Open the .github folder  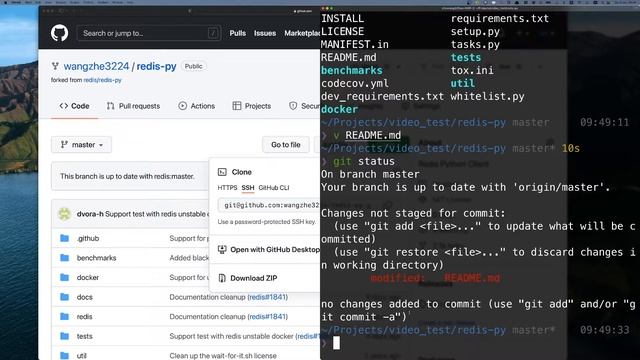(88, 238)
